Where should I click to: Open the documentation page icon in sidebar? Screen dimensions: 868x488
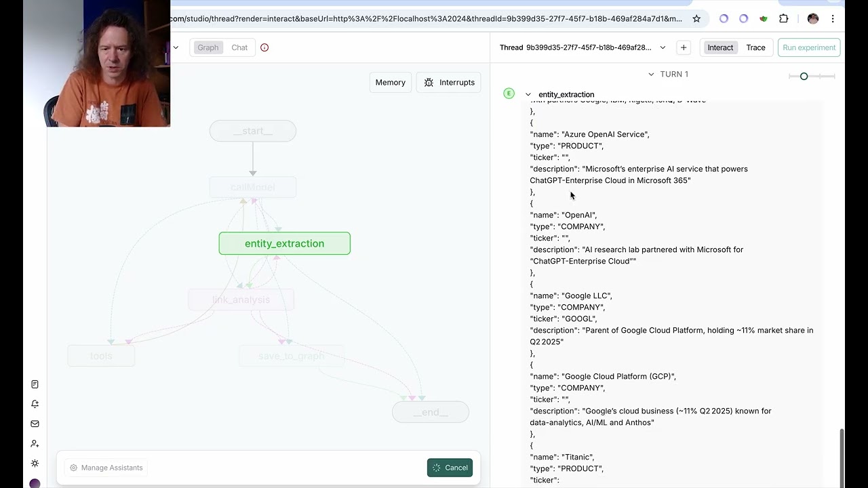pos(35,384)
